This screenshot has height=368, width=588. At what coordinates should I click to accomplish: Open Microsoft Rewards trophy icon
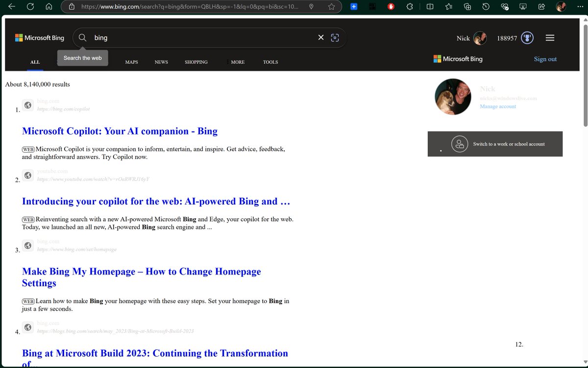click(x=527, y=38)
